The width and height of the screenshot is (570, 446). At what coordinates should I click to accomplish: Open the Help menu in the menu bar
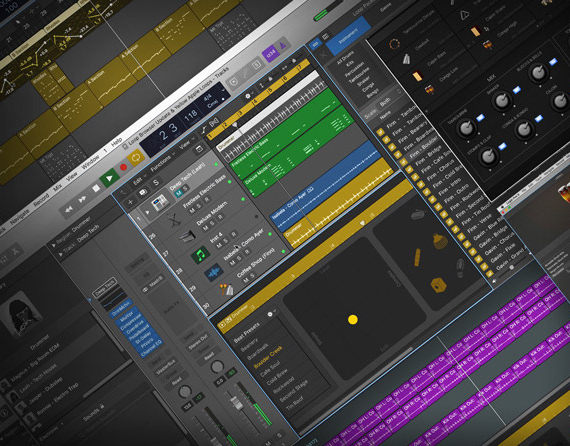[116, 141]
